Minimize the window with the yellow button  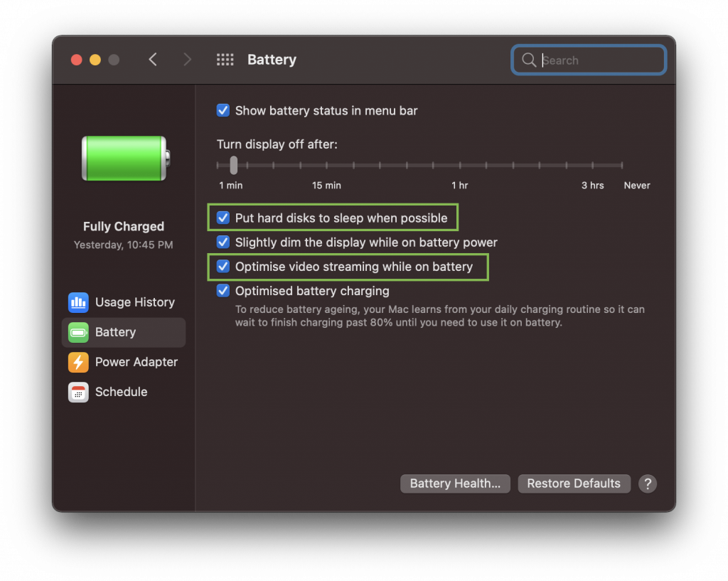pos(95,60)
